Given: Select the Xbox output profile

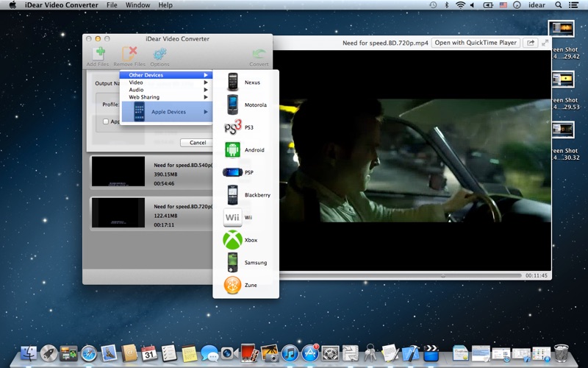Looking at the screenshot, I should [x=245, y=240].
